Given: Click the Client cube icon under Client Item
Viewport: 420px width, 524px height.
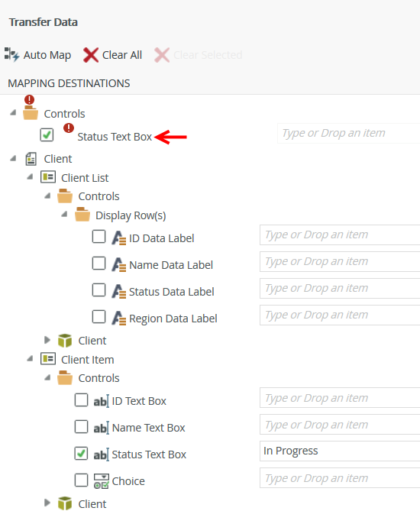Looking at the screenshot, I should 65,503.
